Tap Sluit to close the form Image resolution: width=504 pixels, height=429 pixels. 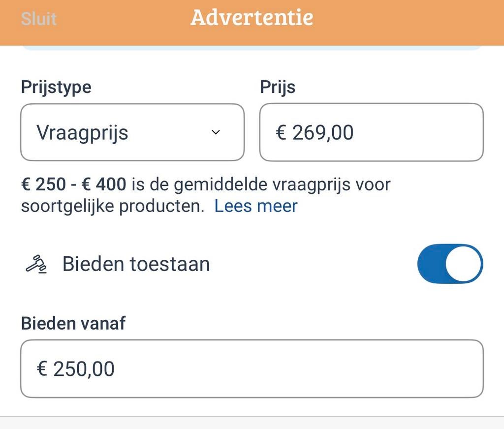(38, 18)
